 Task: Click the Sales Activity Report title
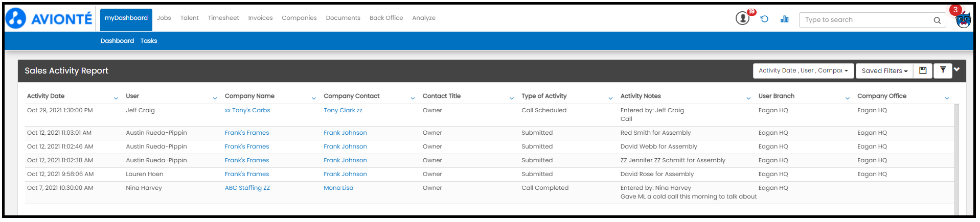[x=66, y=71]
